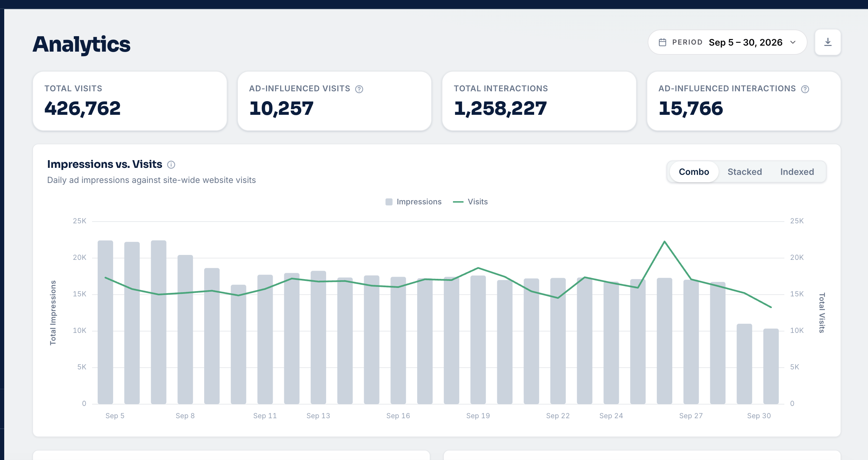This screenshot has height=460, width=868.
Task: Click the Sep 27 x-axis label
Action: (x=691, y=416)
